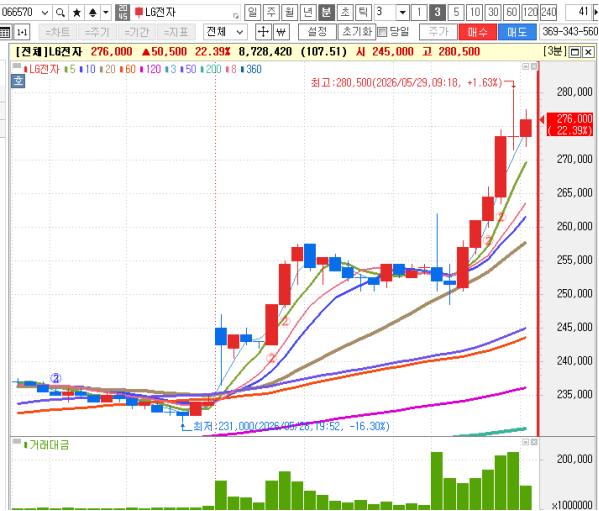Select the 200 moving-average legend entry

(x=211, y=70)
